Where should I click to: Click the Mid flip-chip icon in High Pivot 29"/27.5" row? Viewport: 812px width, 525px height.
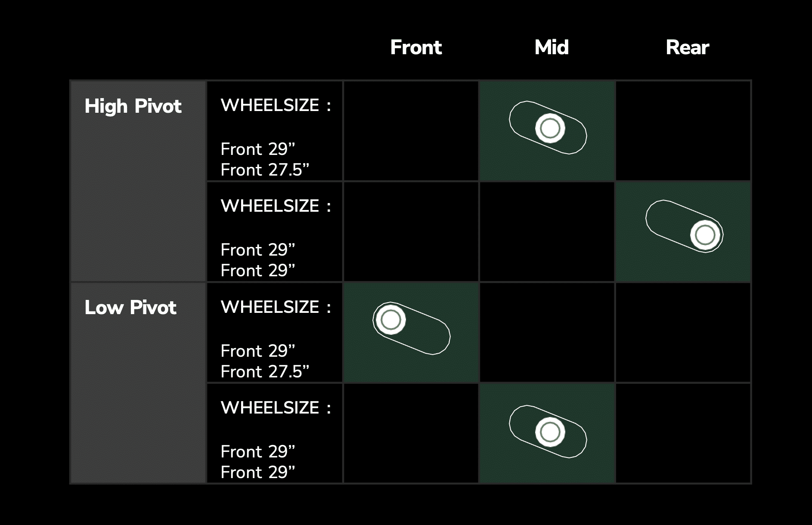[x=548, y=128]
